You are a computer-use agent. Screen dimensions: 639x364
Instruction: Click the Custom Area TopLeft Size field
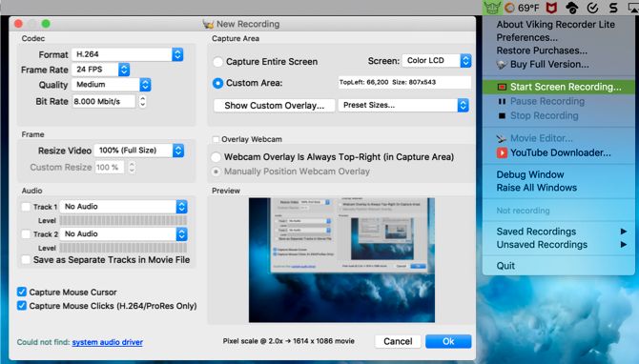tap(404, 82)
